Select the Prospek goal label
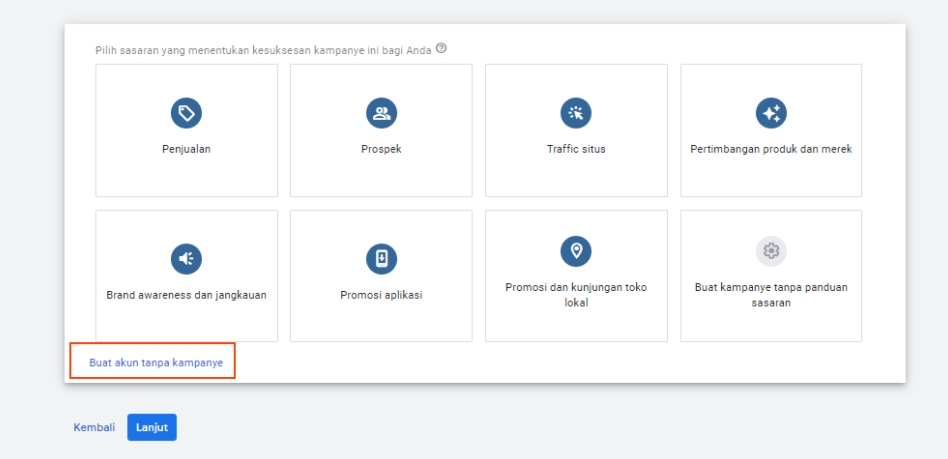Image resolution: width=948 pixels, height=459 pixels. pyautogui.click(x=381, y=149)
